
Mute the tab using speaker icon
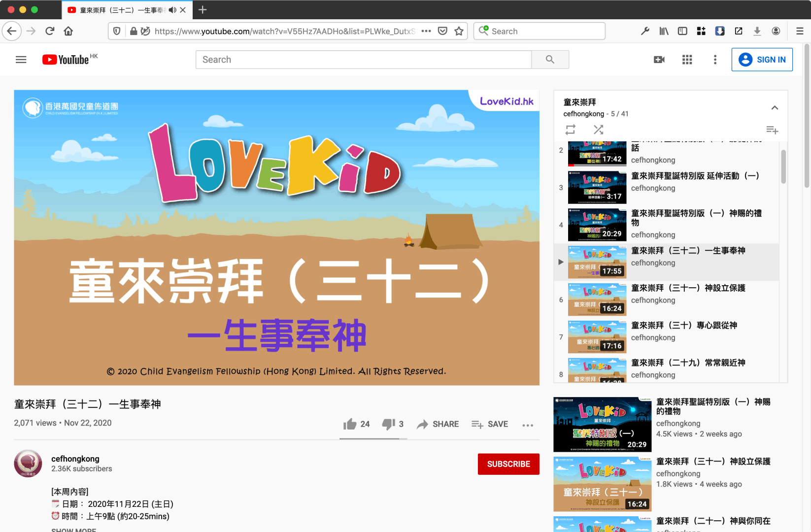pyautogui.click(x=172, y=10)
